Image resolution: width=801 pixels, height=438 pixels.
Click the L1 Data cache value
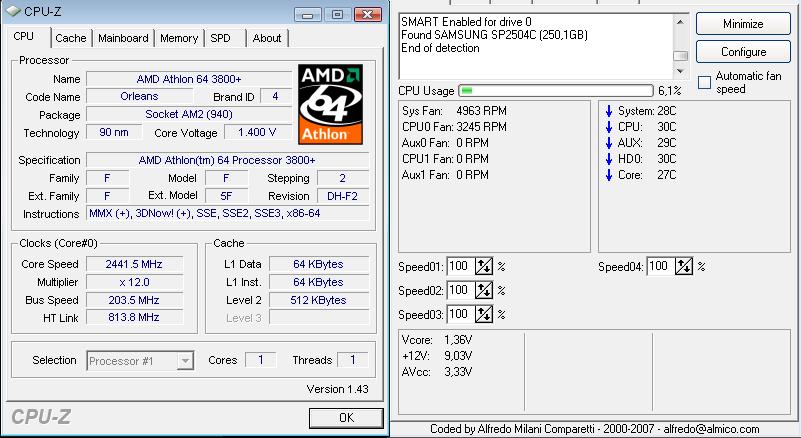coord(318,264)
